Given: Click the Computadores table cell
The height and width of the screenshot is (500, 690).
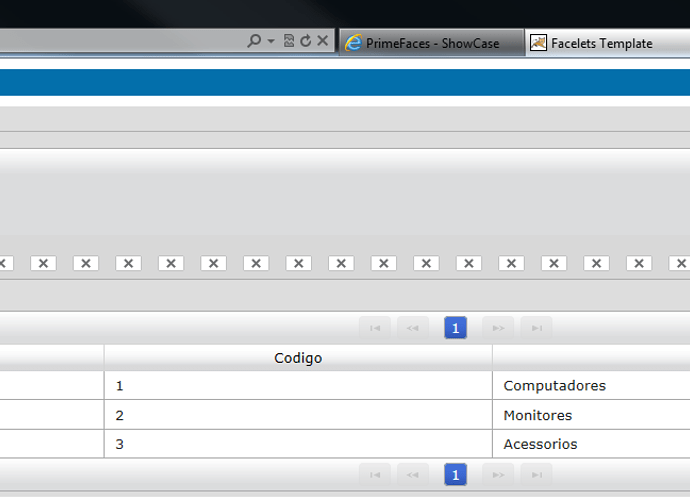Looking at the screenshot, I should [591, 386].
